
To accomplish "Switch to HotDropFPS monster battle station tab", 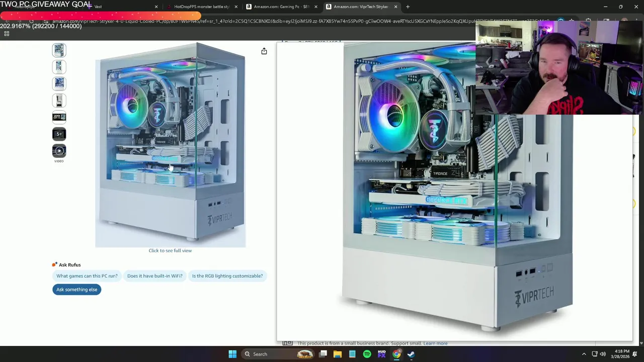I will click(201, 7).
